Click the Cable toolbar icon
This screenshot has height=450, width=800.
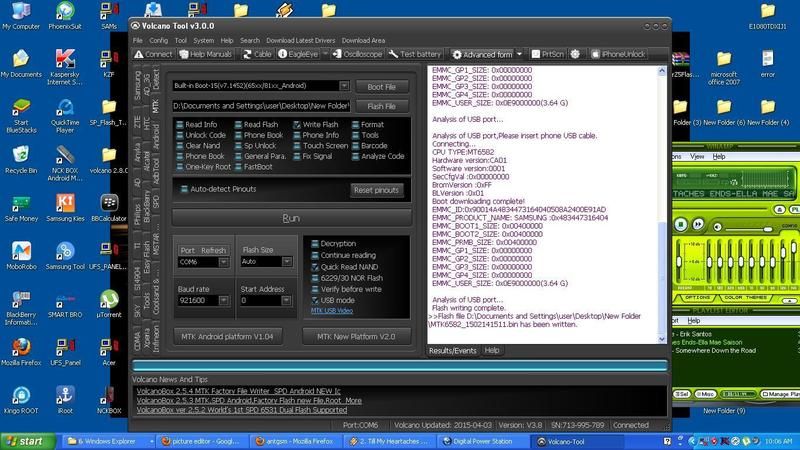tap(256, 54)
